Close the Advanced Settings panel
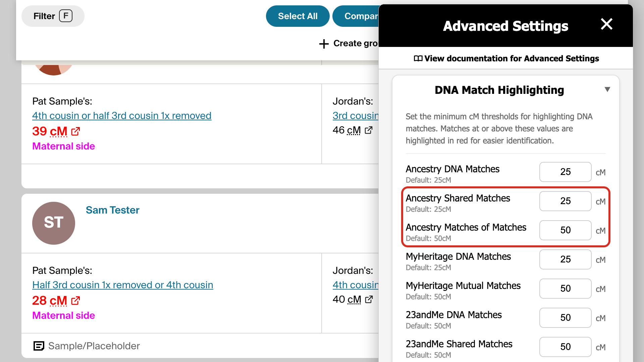 (606, 24)
